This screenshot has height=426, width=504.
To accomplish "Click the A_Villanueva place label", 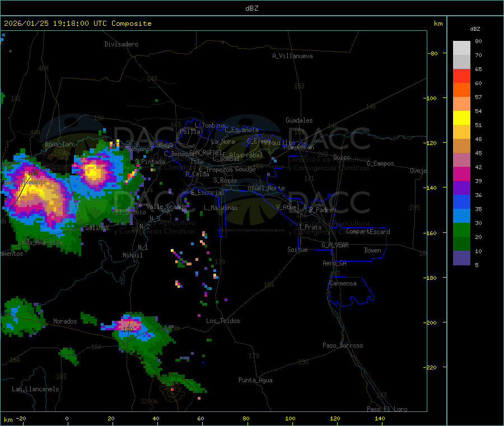I will pos(292,56).
